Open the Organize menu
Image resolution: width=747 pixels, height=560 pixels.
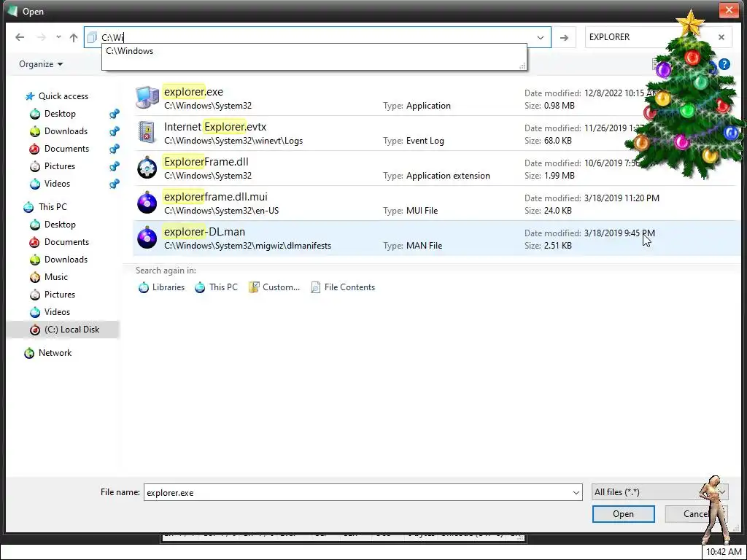pos(41,64)
